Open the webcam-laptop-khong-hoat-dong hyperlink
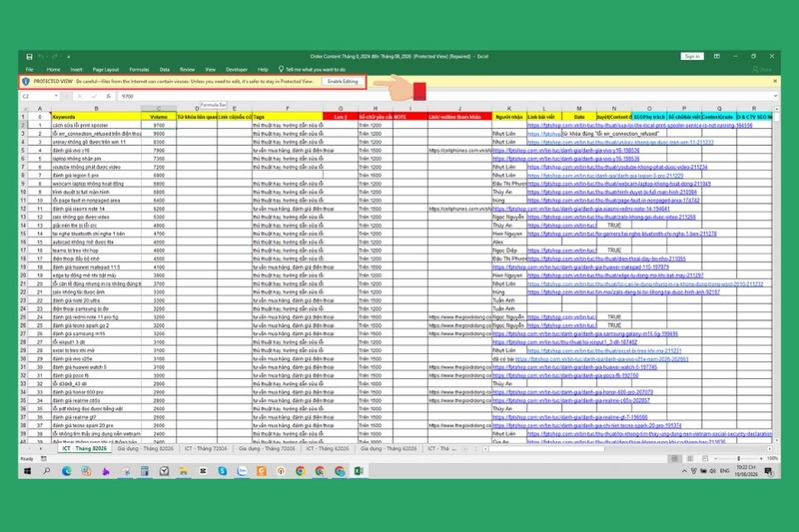 pos(618,184)
